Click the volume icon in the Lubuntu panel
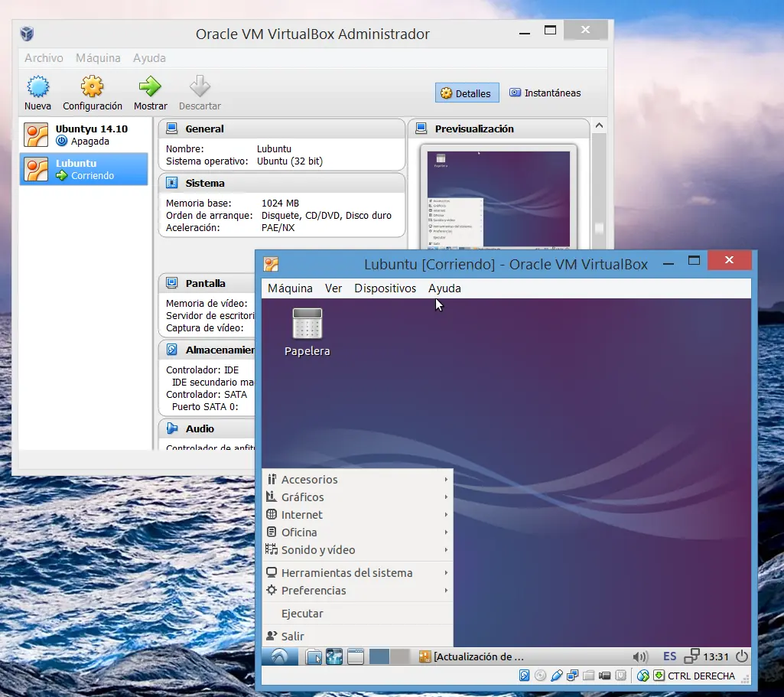Image resolution: width=784 pixels, height=697 pixels. [x=641, y=656]
